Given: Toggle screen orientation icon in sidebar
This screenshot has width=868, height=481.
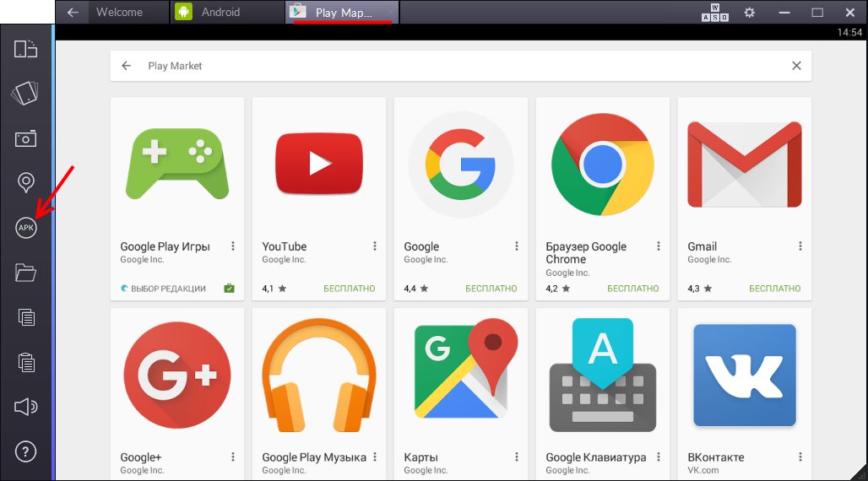Looking at the screenshot, I should pos(25,49).
